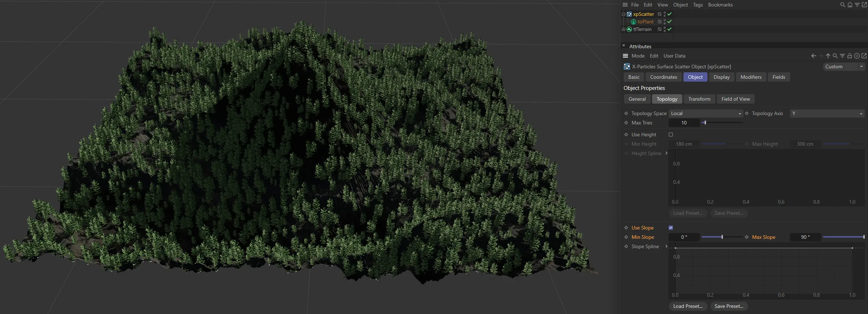Viewport: 868px width, 314px height.
Task: Click the Min Slope value field
Action: [684, 237]
